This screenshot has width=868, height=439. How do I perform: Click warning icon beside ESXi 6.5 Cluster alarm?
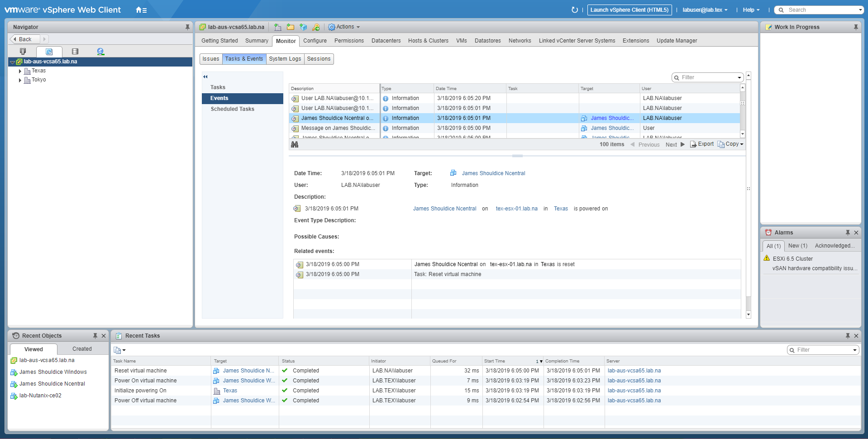pos(767,258)
